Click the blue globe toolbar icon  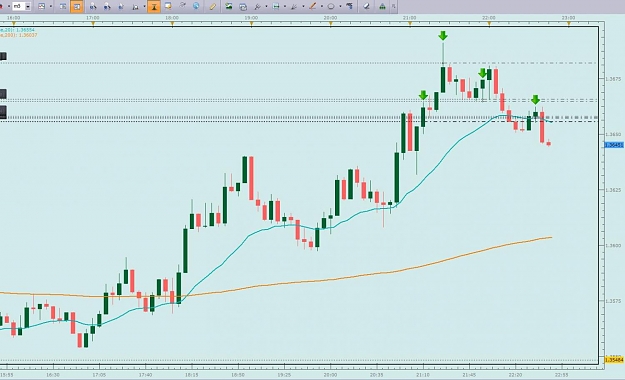tap(196, 6)
